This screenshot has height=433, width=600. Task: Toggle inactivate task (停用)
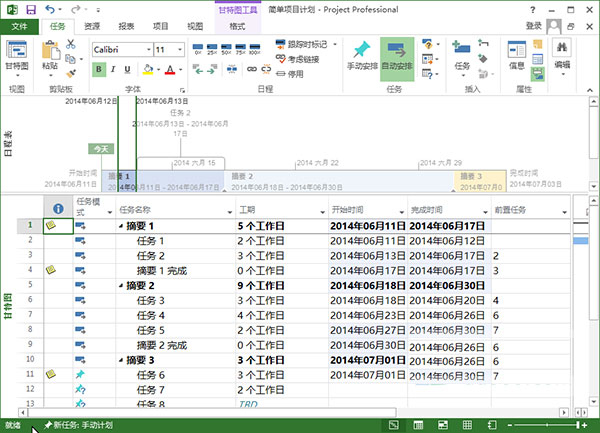coord(290,73)
